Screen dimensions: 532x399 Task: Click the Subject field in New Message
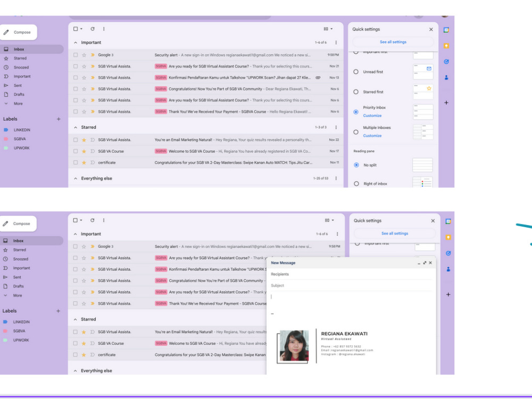[x=351, y=286]
